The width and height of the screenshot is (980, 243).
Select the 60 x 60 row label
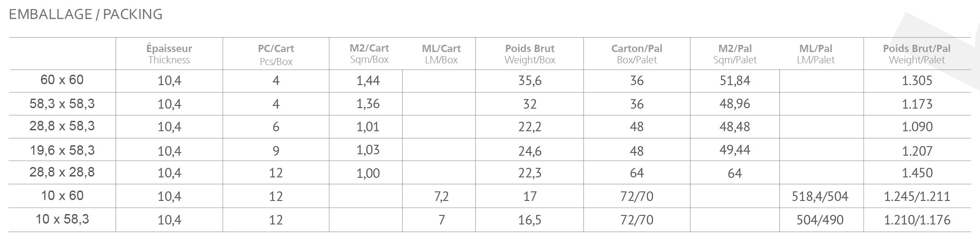point(62,80)
